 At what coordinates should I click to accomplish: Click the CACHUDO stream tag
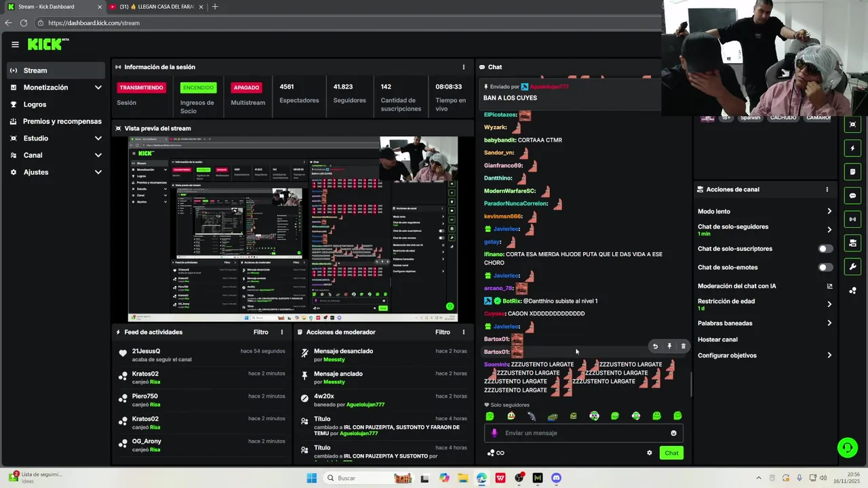783,118
